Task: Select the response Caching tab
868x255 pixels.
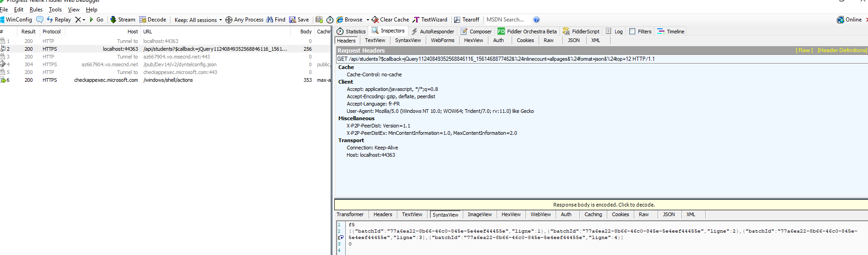Action: 593,214
